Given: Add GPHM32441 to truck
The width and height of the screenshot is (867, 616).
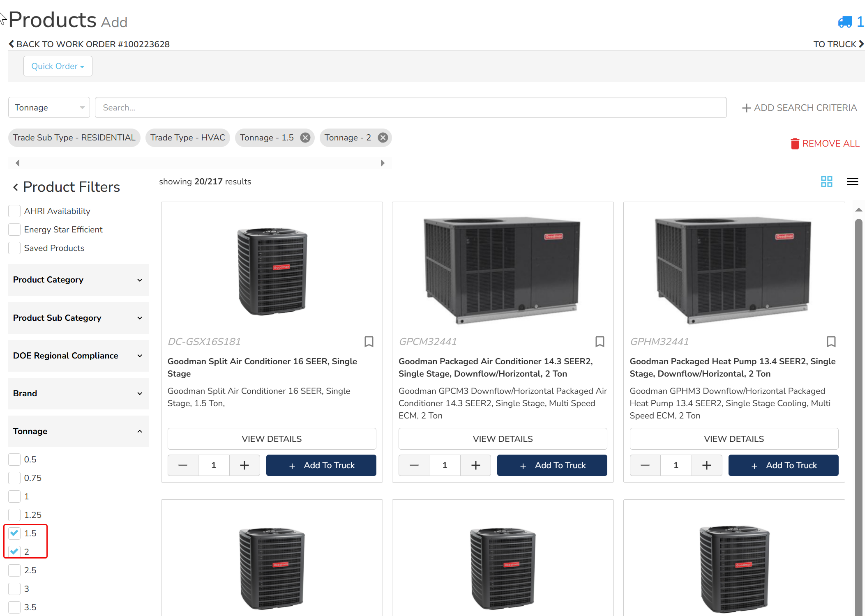Looking at the screenshot, I should [x=783, y=465].
